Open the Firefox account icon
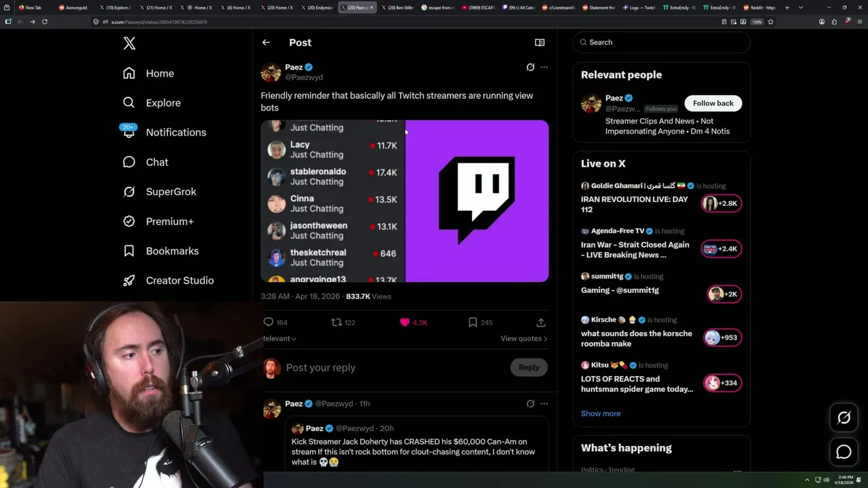Viewport: 868px width, 488px height. 822,22
